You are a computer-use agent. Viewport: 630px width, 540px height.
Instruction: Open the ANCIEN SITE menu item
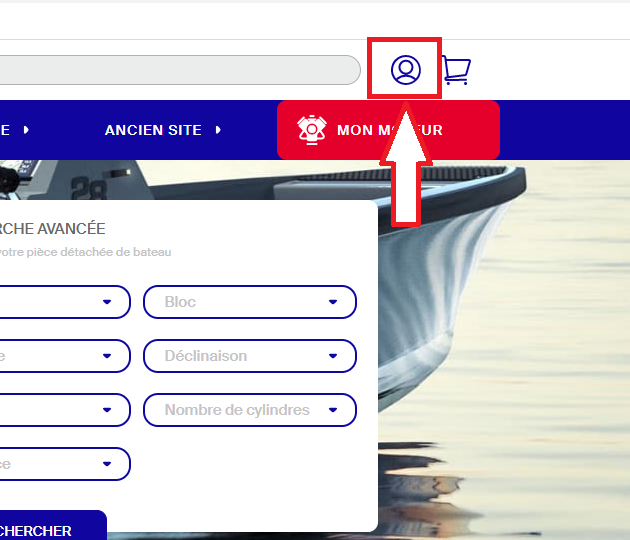pos(153,130)
